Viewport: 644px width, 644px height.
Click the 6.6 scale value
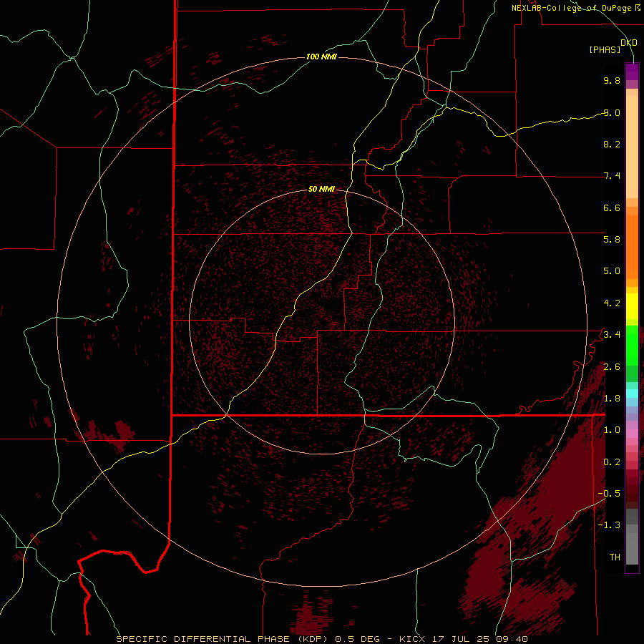point(612,208)
